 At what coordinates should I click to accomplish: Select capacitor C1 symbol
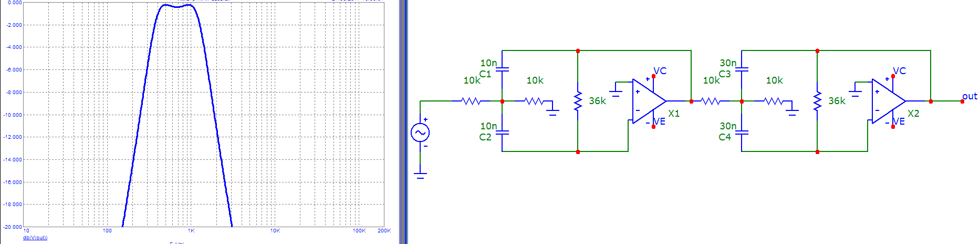(502, 69)
